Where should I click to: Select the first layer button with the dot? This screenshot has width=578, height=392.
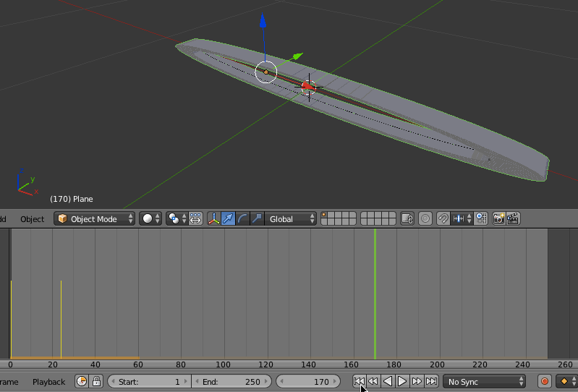(x=324, y=216)
